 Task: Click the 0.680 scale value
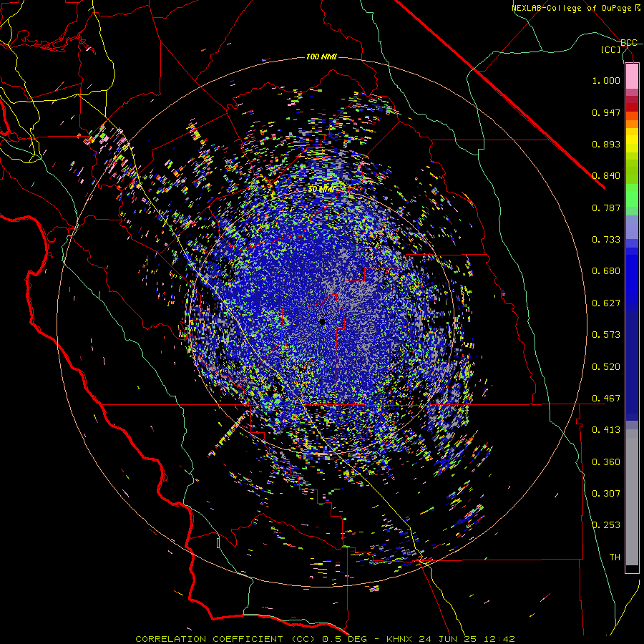click(606, 271)
